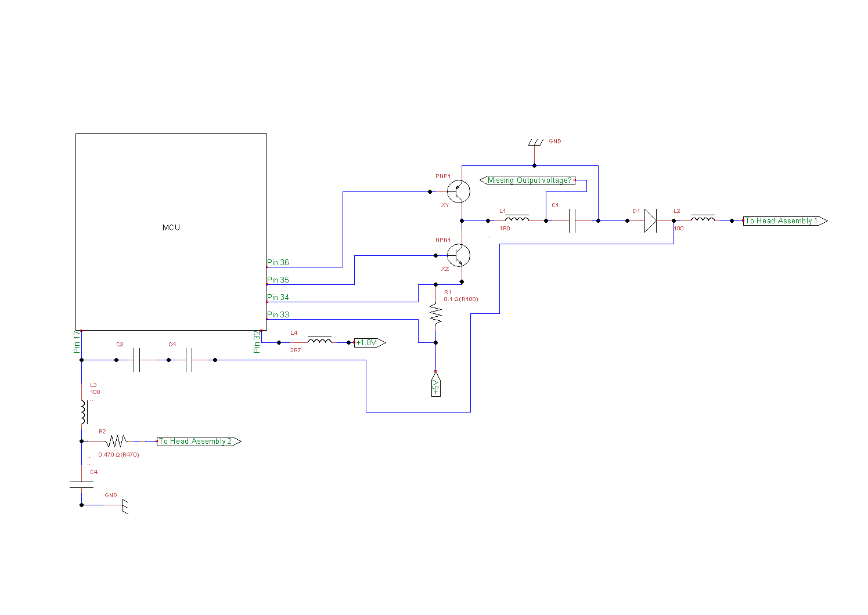The width and height of the screenshot is (868, 615).
Task: Click the C3 capacitor symbol
Action: [136, 360]
